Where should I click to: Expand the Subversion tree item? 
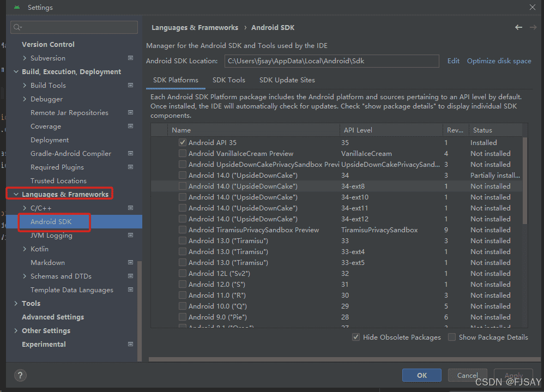coord(24,58)
